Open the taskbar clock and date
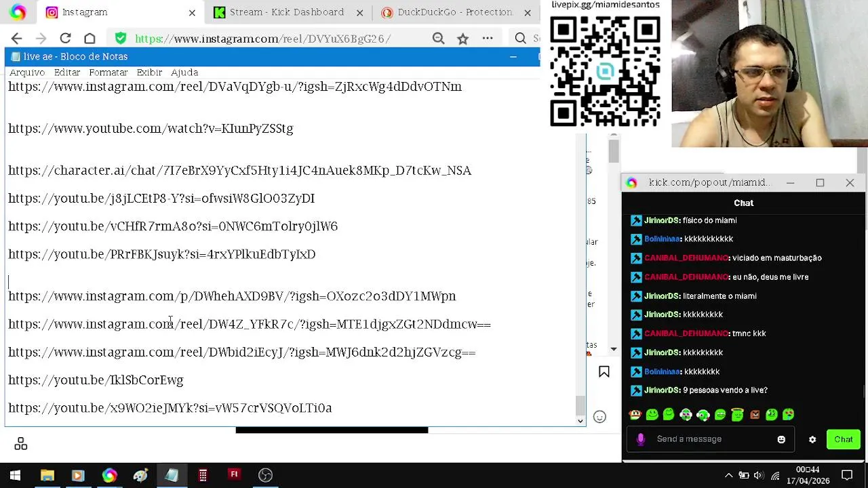Image resolution: width=868 pixels, height=488 pixels. tap(808, 475)
